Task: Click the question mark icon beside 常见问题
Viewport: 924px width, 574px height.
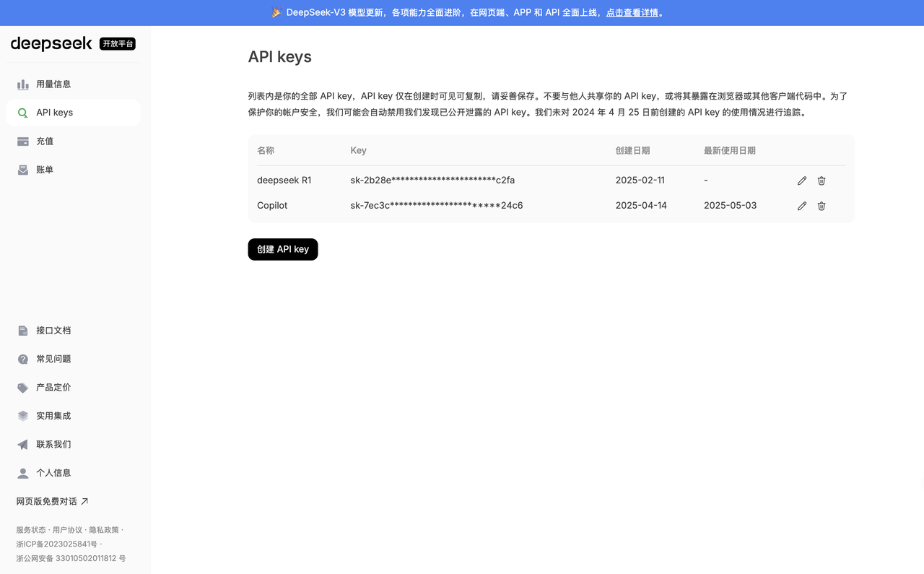Action: coord(23,359)
